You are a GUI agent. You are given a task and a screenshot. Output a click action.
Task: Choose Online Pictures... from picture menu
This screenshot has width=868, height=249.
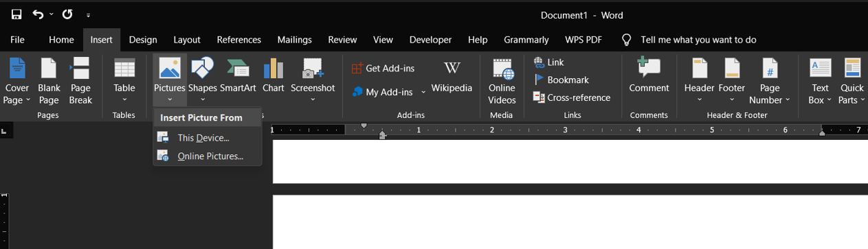click(x=210, y=156)
